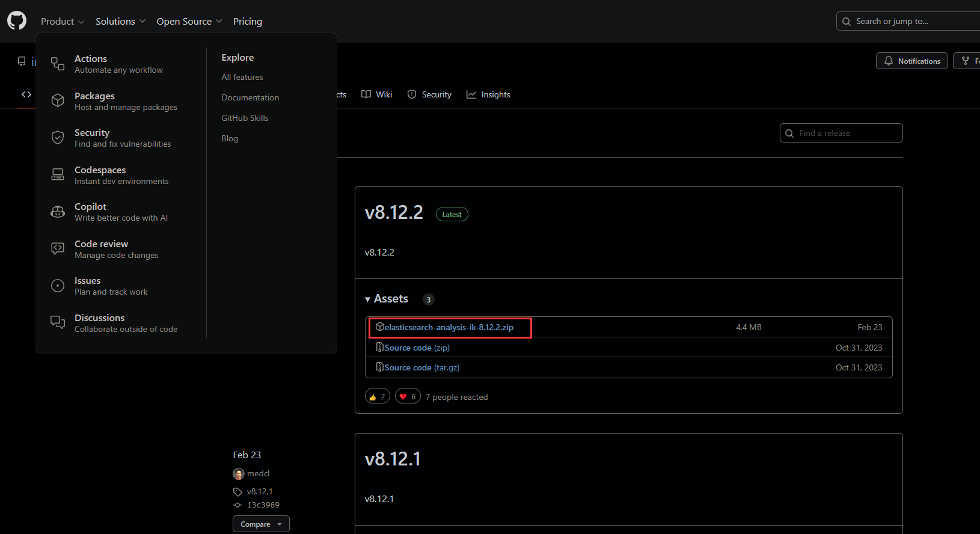Click the Find a release magnifier icon
Image resolution: width=980 pixels, height=534 pixels.
(789, 133)
